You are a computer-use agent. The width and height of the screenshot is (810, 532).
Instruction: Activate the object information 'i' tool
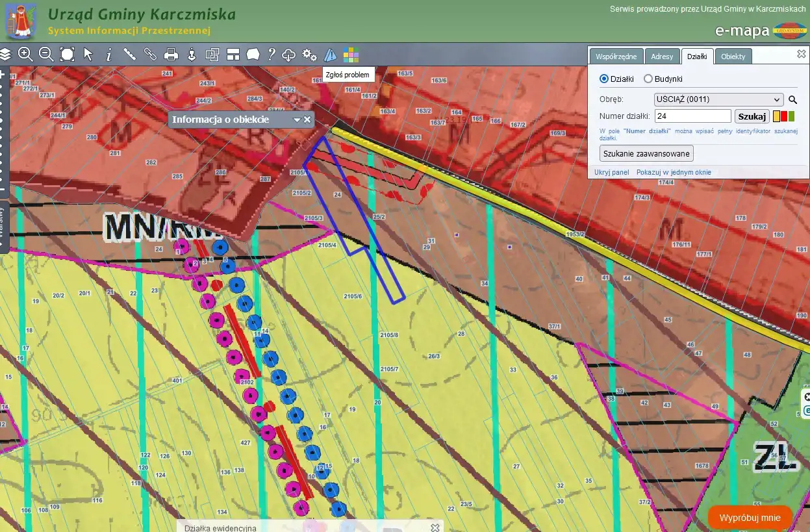coord(108,55)
